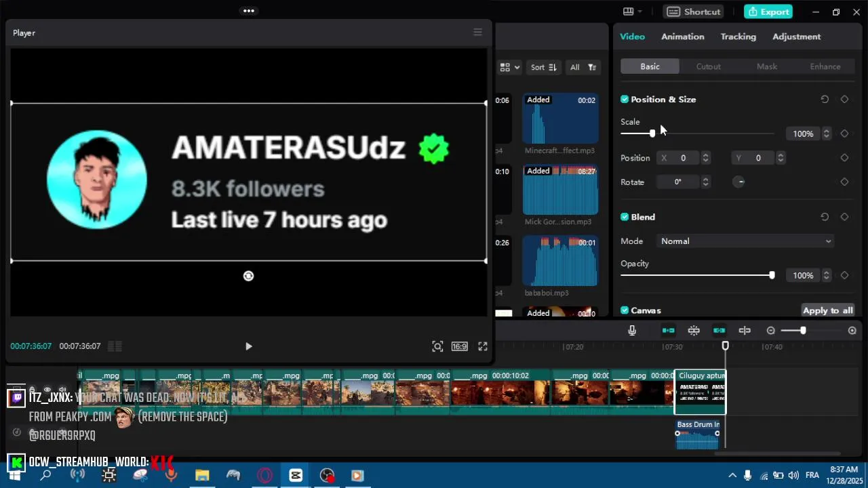This screenshot has width=868, height=488.
Task: Switch to the Animation tab
Action: [683, 37]
